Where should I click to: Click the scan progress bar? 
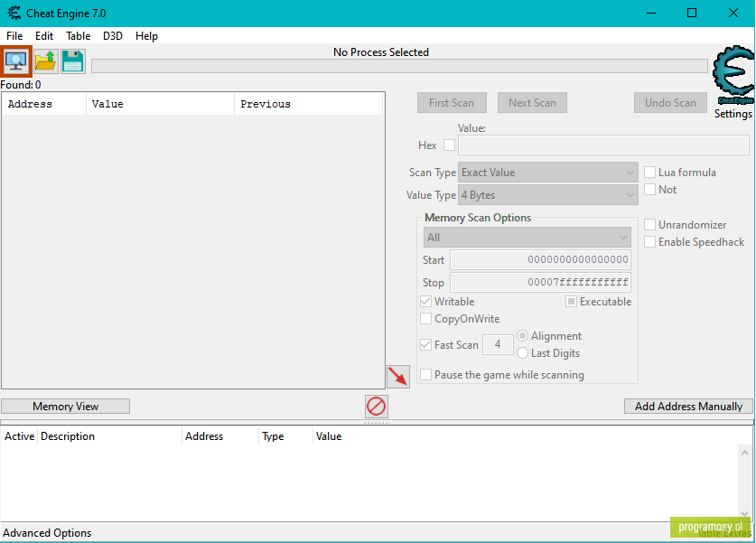400,66
